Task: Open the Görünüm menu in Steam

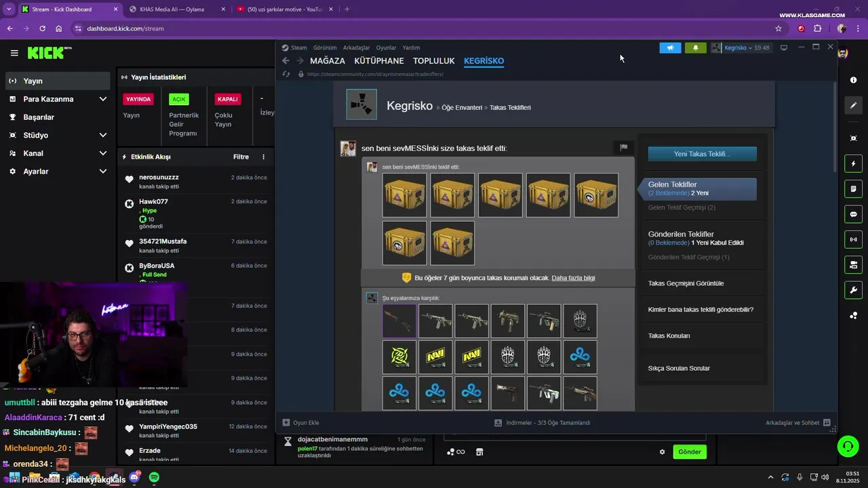Action: pyautogui.click(x=325, y=48)
